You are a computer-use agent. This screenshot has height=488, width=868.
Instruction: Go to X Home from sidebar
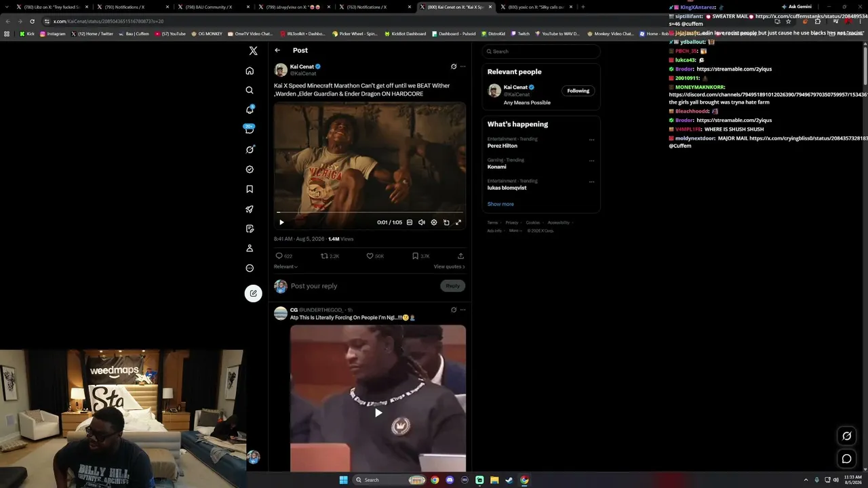(x=250, y=70)
